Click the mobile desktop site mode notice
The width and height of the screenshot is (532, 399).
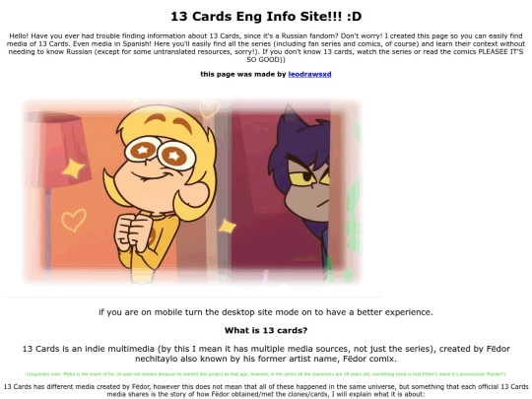pos(266,312)
